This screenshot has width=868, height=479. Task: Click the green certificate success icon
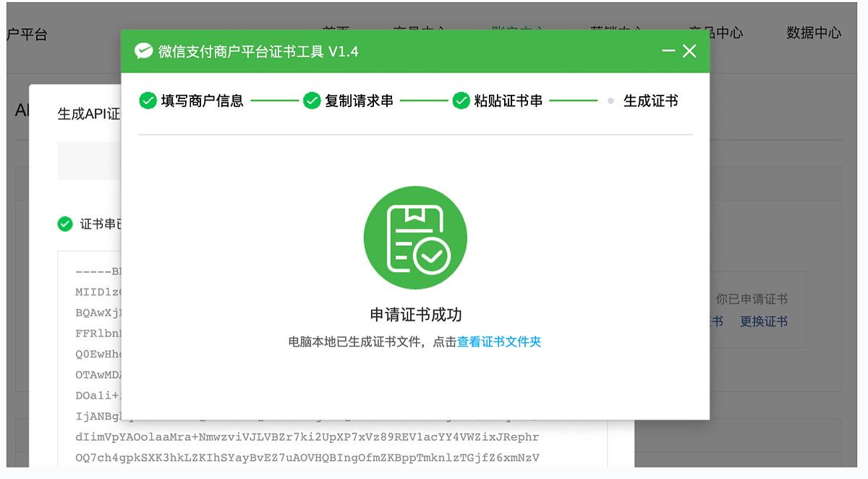415,237
